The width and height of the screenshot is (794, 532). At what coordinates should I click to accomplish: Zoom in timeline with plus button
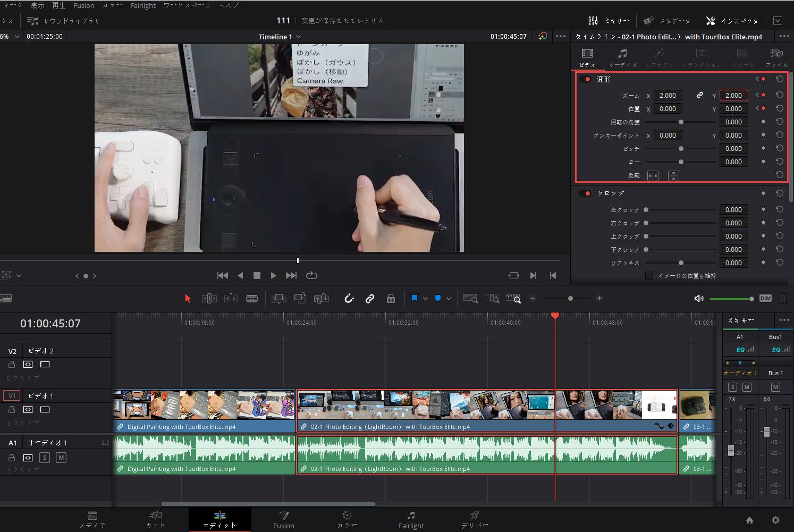point(599,298)
